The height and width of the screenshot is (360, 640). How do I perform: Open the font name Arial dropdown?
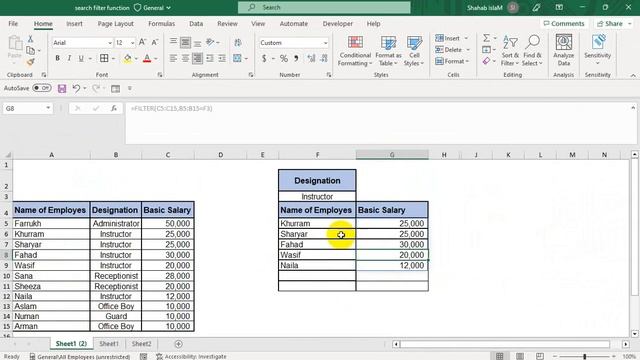110,43
